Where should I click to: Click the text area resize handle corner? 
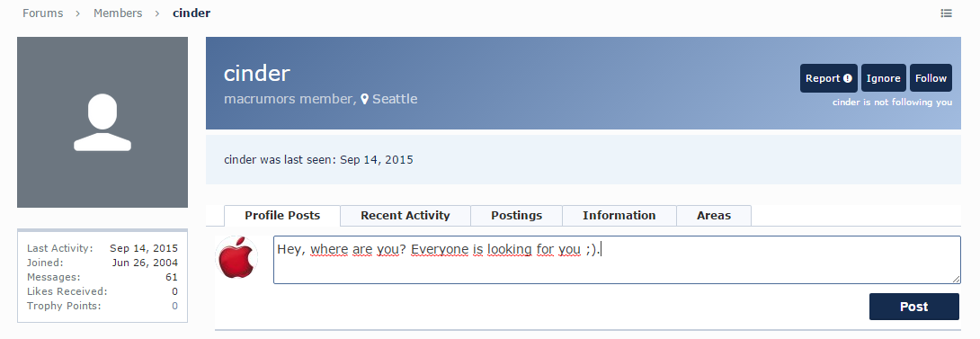[x=957, y=279]
